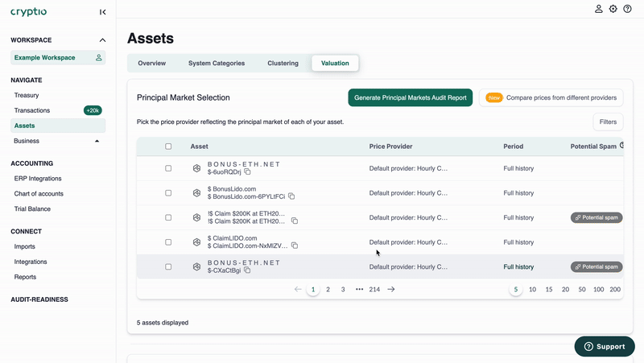
Task: Open the user profile icon
Action: coord(598,9)
